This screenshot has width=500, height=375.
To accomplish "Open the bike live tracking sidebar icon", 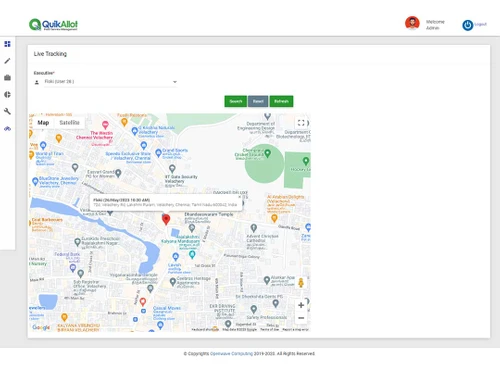I will pos(7,129).
